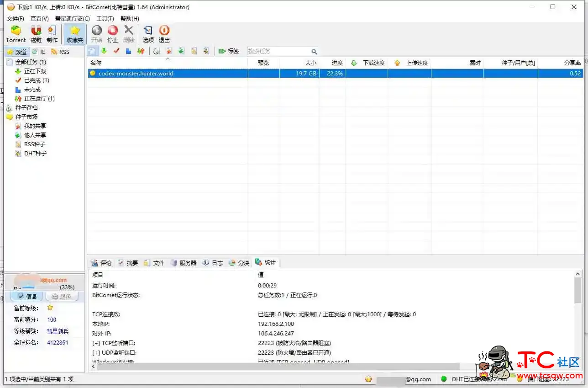588x388 pixels.
Task: Click the torrent archive filter icon in filter bar
Action: click(x=156, y=51)
